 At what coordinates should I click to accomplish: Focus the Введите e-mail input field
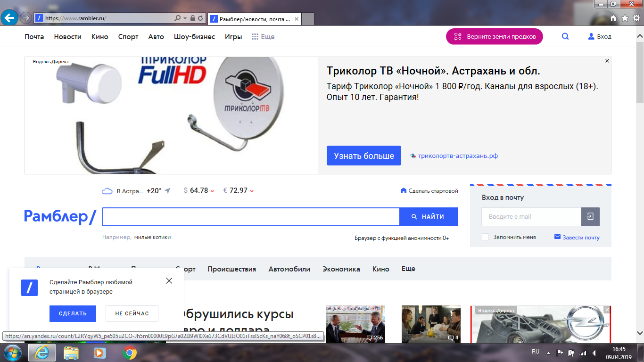pos(531,217)
